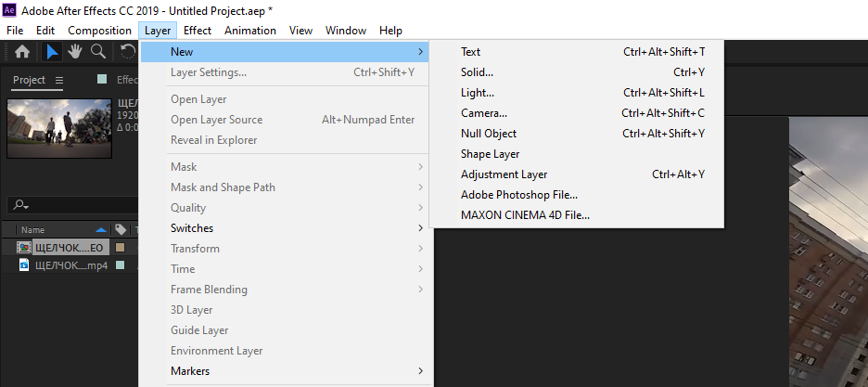Expand the Mask and Shape Path submenu
Image resolution: width=868 pixels, height=387 pixels.
click(285, 187)
